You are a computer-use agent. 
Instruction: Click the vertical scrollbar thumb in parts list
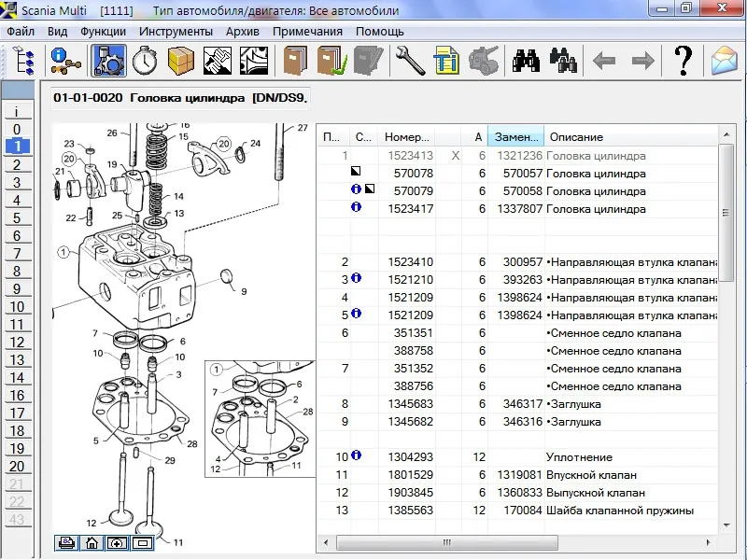726,213
